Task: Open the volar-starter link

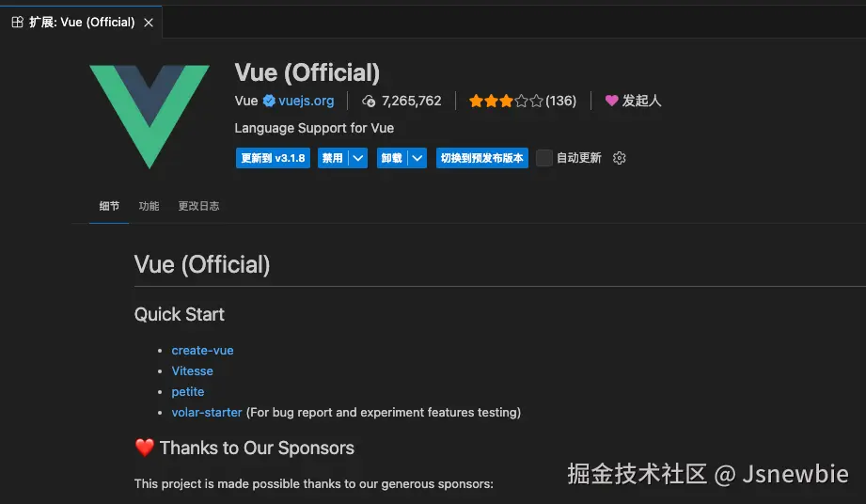Action: pos(207,412)
